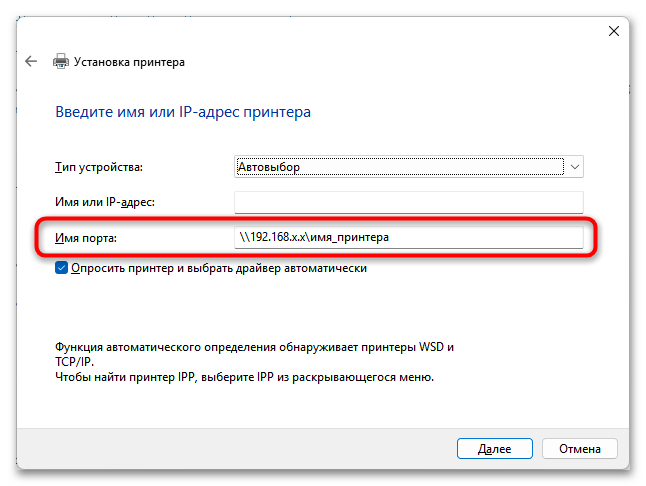
Task: Click the "Имя порта:" label
Action: [88, 237]
